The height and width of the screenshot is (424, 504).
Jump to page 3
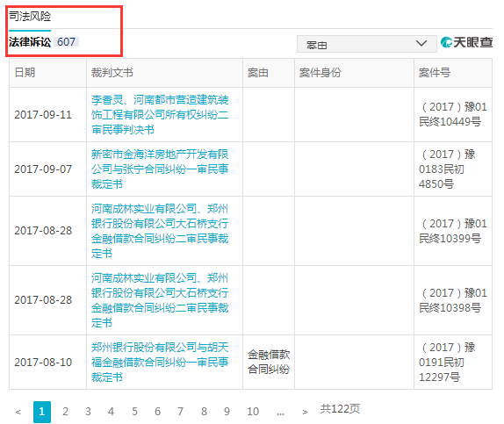88,412
